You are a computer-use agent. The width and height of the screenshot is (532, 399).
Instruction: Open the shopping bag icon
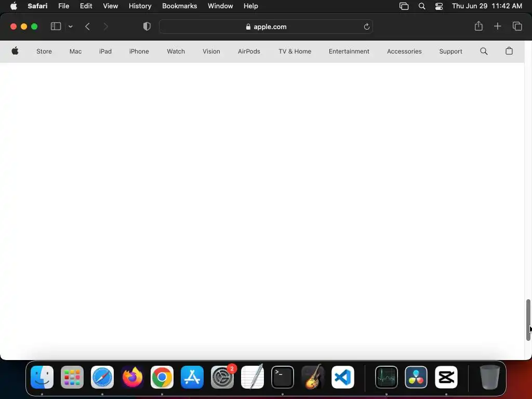click(x=509, y=51)
